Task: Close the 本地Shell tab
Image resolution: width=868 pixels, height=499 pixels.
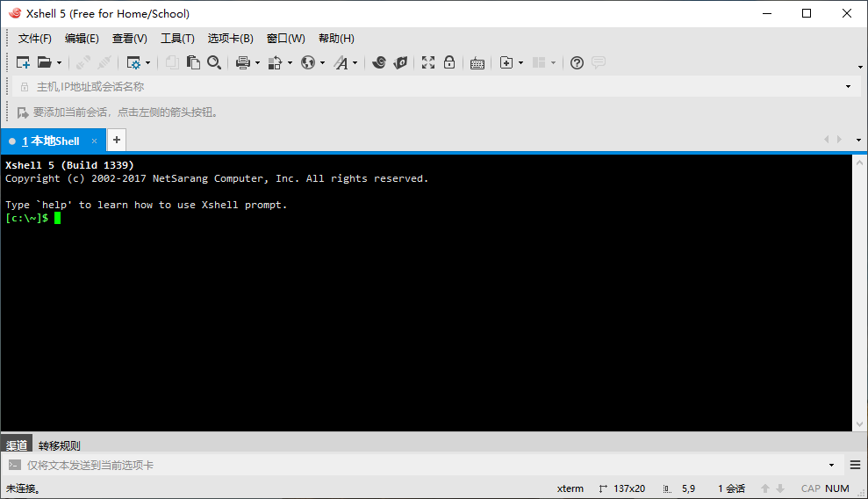Action: coord(95,141)
